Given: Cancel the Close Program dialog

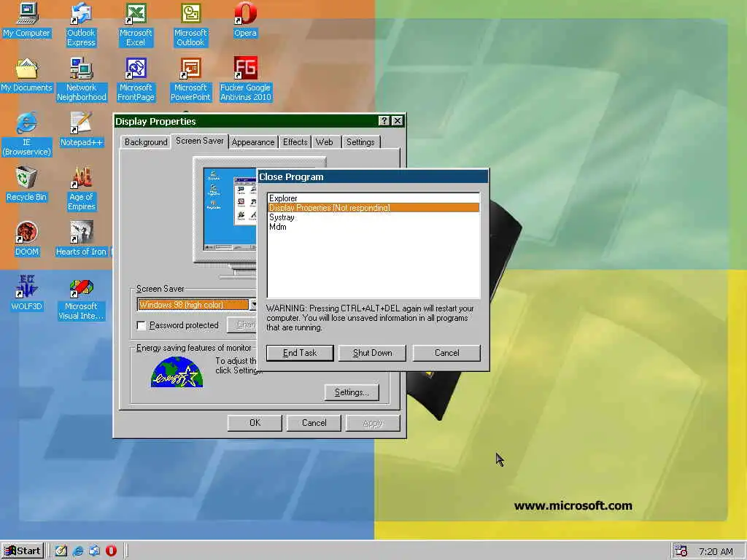Looking at the screenshot, I should click(x=447, y=353).
